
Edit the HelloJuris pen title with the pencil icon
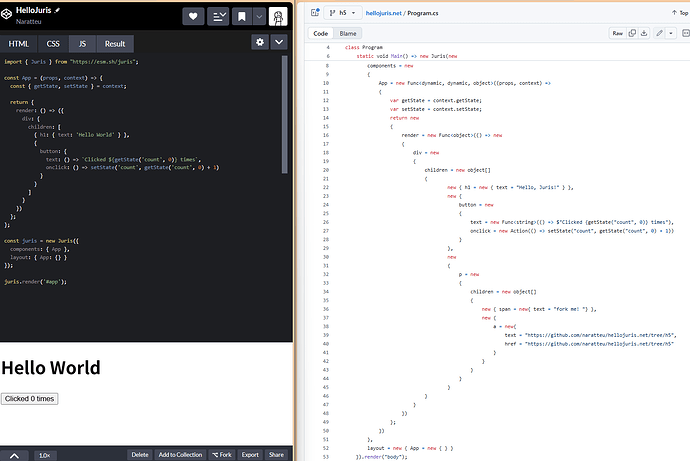coord(57,10)
